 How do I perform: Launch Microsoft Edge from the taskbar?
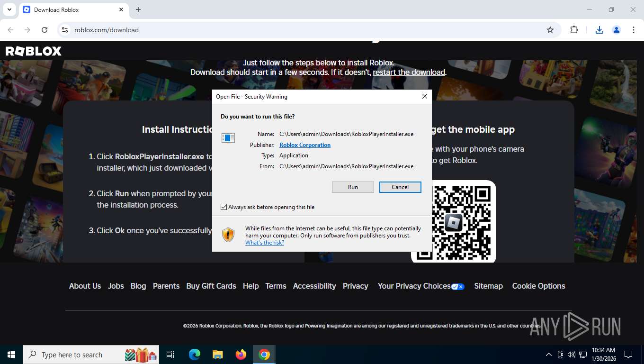coord(195,355)
